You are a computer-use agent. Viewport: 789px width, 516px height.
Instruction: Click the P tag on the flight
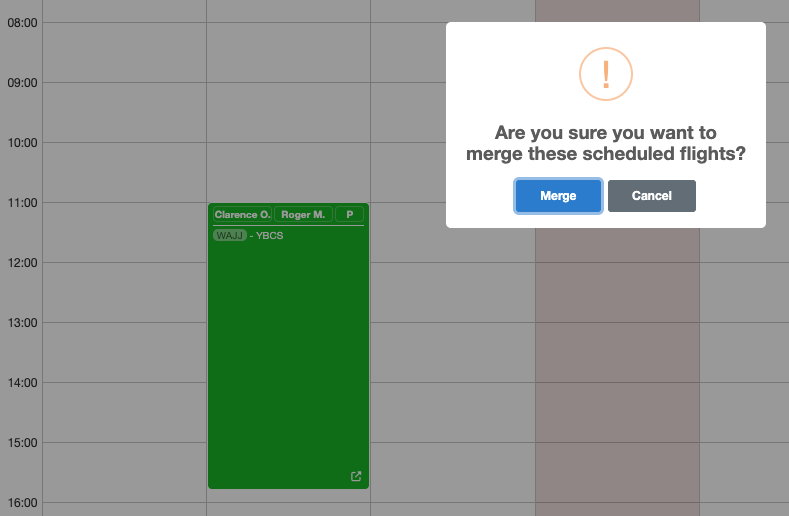[349, 215]
